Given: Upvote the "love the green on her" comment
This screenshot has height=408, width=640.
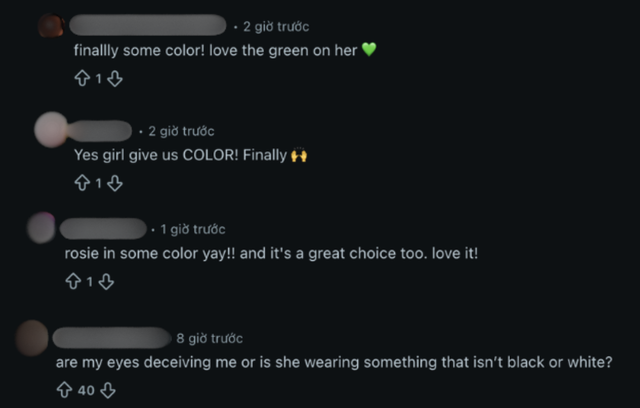Looking at the screenshot, I should tap(82, 78).
